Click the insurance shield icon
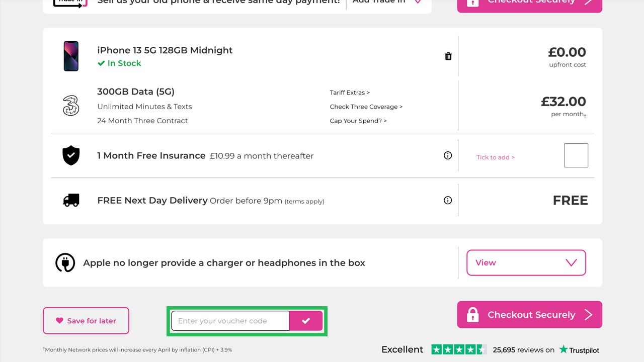Image resolution: width=644 pixels, height=362 pixels. [x=71, y=155]
